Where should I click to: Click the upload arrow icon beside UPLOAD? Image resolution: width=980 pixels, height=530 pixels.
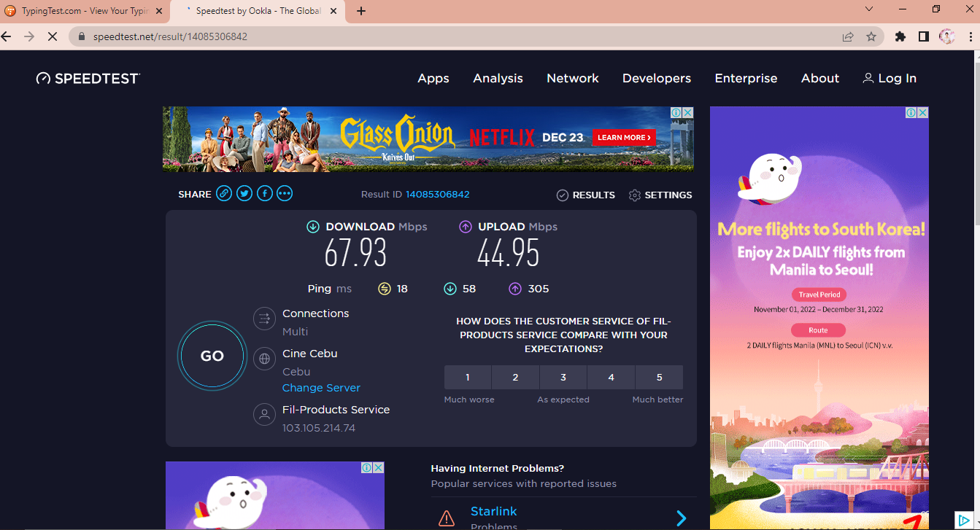point(466,227)
